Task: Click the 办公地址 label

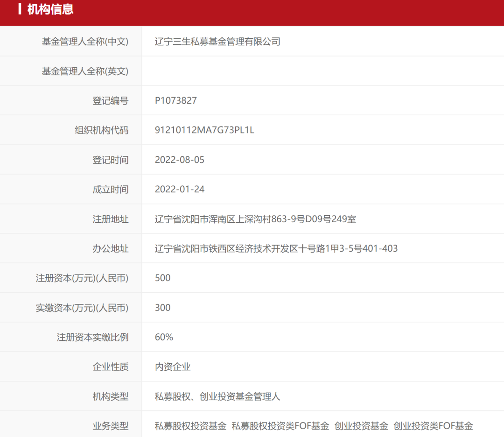Action: tap(111, 248)
